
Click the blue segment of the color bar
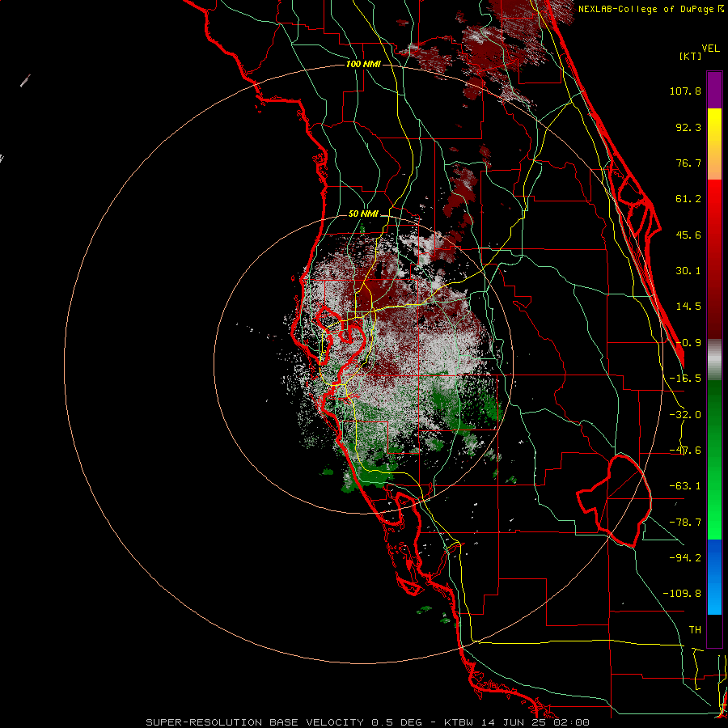click(x=714, y=577)
